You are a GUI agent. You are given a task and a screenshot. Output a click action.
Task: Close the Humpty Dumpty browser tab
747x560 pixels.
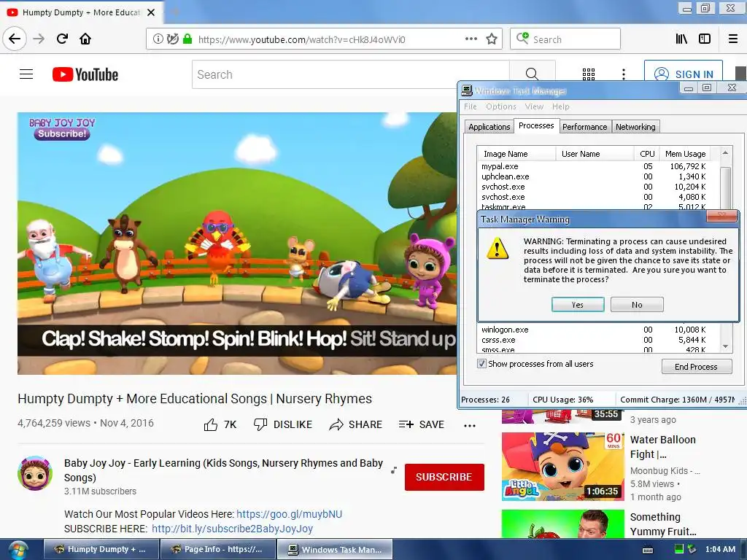click(x=151, y=12)
